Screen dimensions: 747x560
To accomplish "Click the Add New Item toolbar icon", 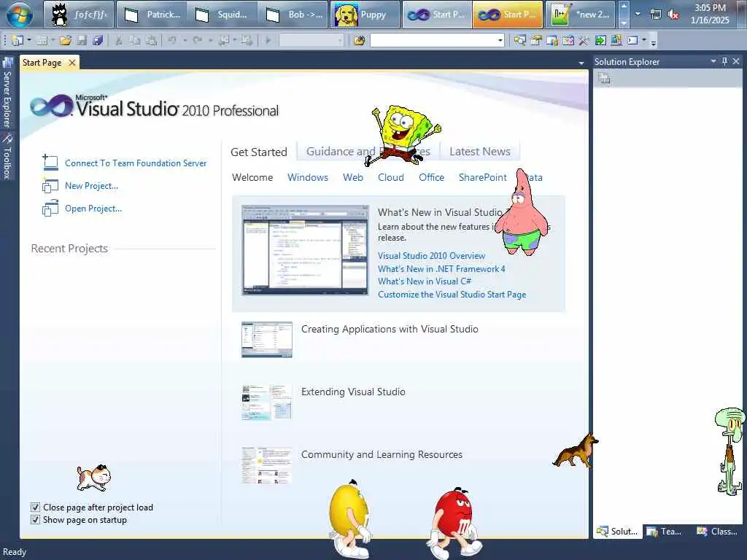I will click(x=42, y=41).
